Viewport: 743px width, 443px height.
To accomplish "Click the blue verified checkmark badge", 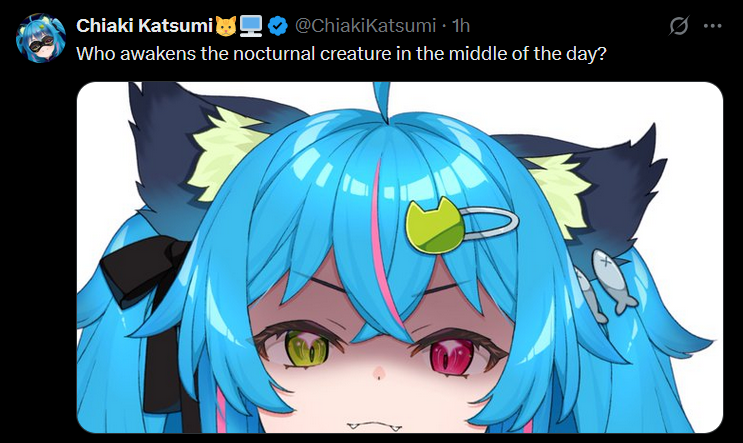I will tap(278, 26).
